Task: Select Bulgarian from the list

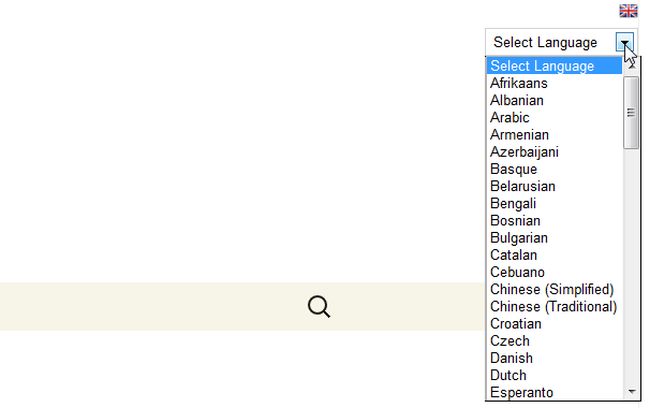Action: (x=519, y=238)
